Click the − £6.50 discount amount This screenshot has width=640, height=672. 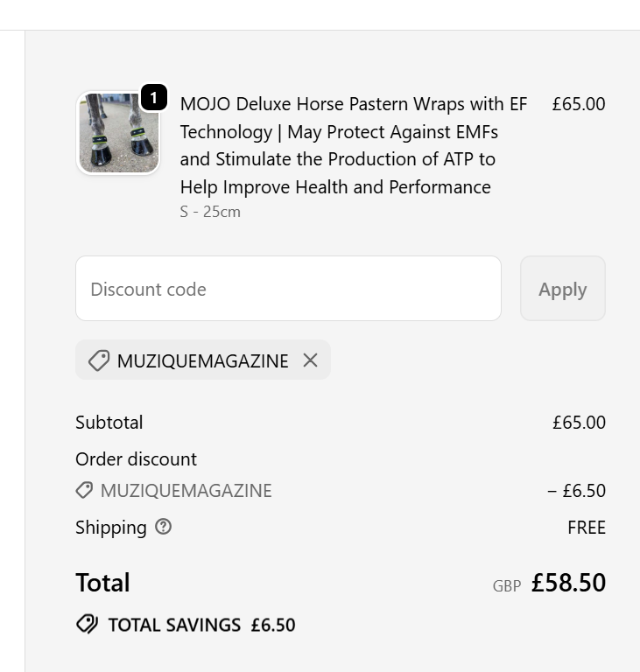576,491
